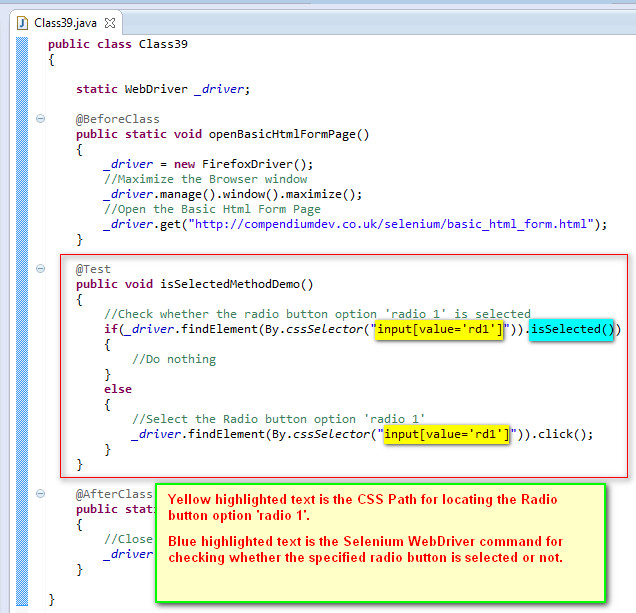Image resolution: width=636 pixels, height=613 pixels.
Task: Click the @Test annotation
Action: click(x=93, y=269)
